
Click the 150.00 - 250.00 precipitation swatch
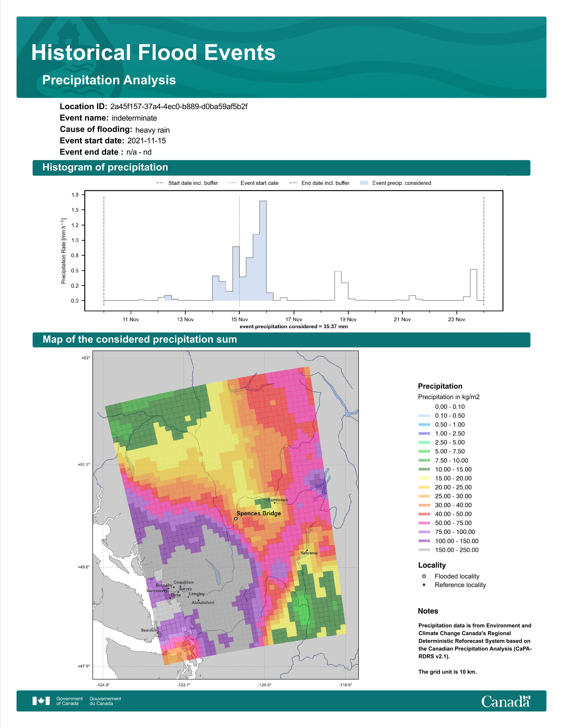[424, 550]
